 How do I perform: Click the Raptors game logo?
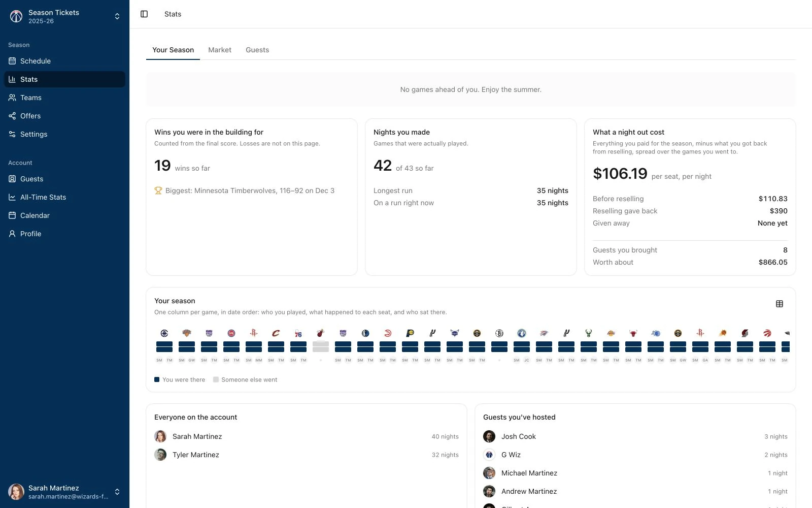coord(767,333)
